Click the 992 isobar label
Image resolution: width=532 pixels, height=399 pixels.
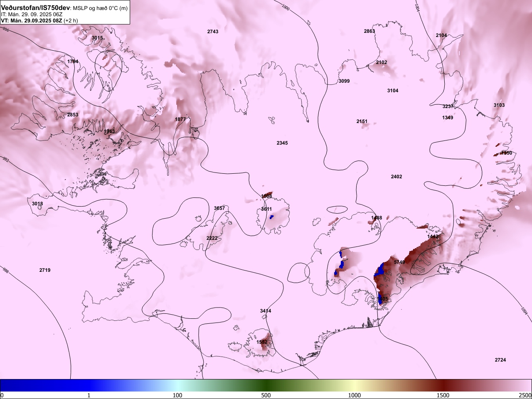[x=5, y=159]
